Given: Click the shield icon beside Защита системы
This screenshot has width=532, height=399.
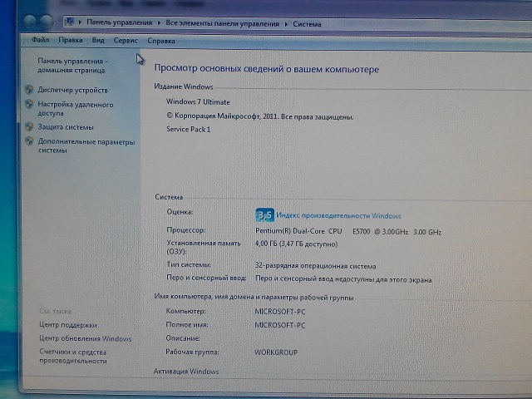Looking at the screenshot, I should [28, 127].
